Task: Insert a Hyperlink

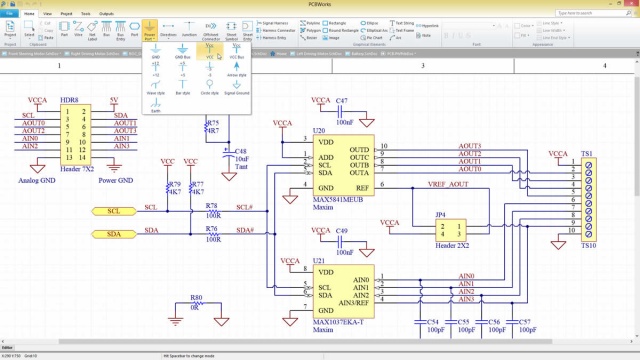Action: point(427,26)
